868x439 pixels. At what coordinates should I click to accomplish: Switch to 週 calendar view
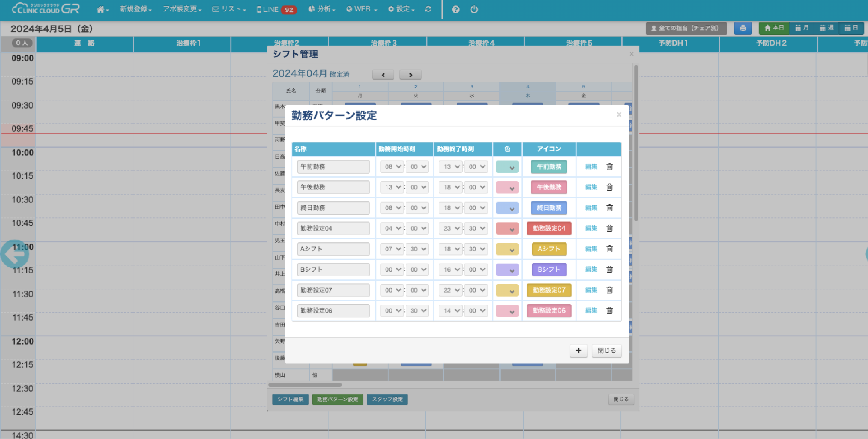coord(826,28)
